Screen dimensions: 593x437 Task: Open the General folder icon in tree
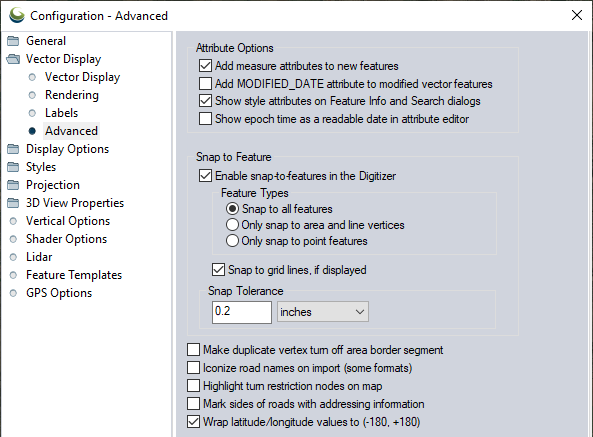coord(13,41)
